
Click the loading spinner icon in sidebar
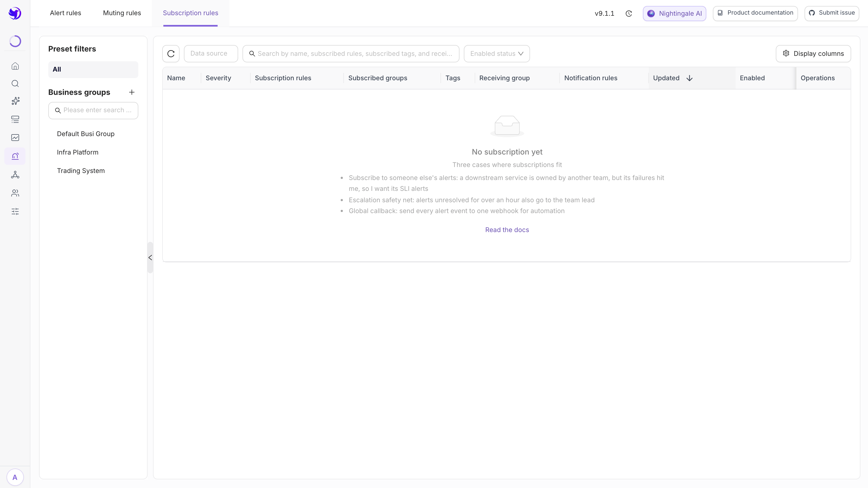click(15, 41)
